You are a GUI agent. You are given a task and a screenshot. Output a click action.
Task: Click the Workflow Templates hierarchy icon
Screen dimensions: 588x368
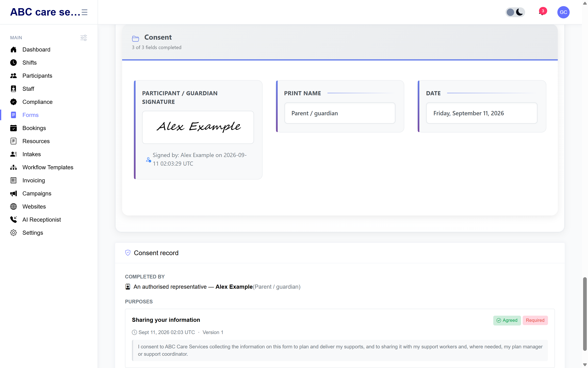[x=13, y=167]
